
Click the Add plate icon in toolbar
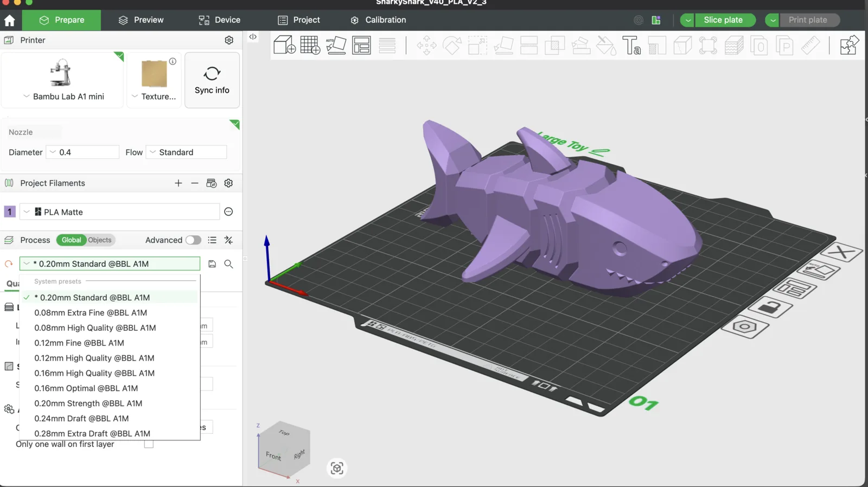click(310, 45)
